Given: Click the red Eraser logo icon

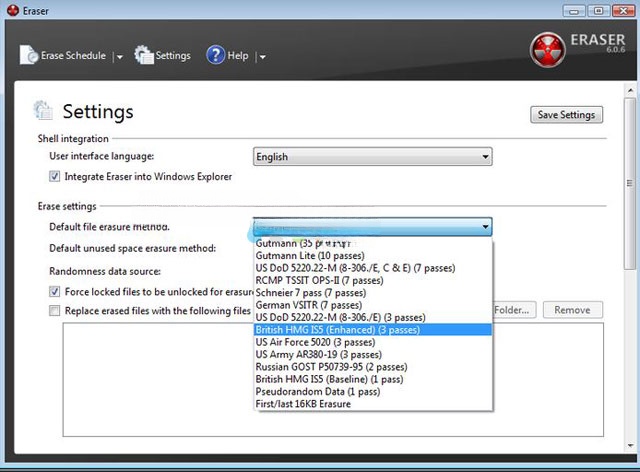Looking at the screenshot, I should tap(547, 50).
